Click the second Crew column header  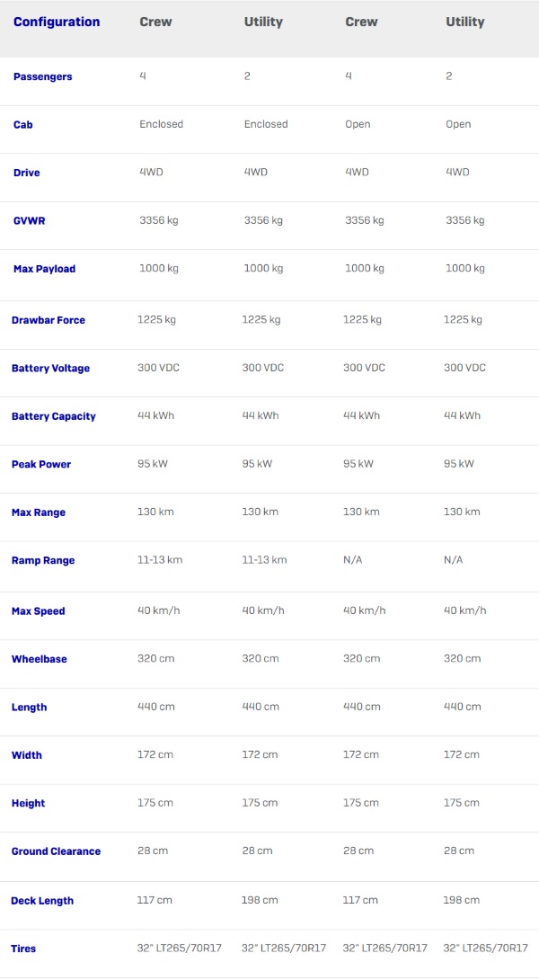[x=361, y=22]
